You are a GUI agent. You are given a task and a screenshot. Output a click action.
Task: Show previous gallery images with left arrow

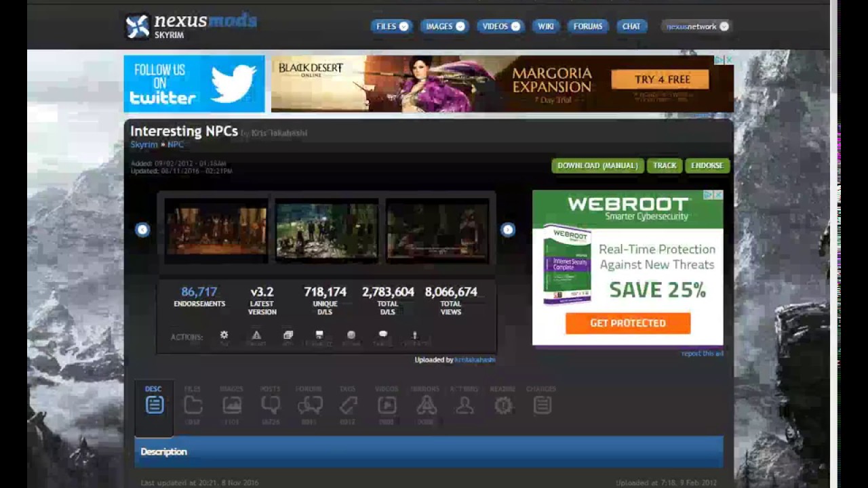pos(142,230)
